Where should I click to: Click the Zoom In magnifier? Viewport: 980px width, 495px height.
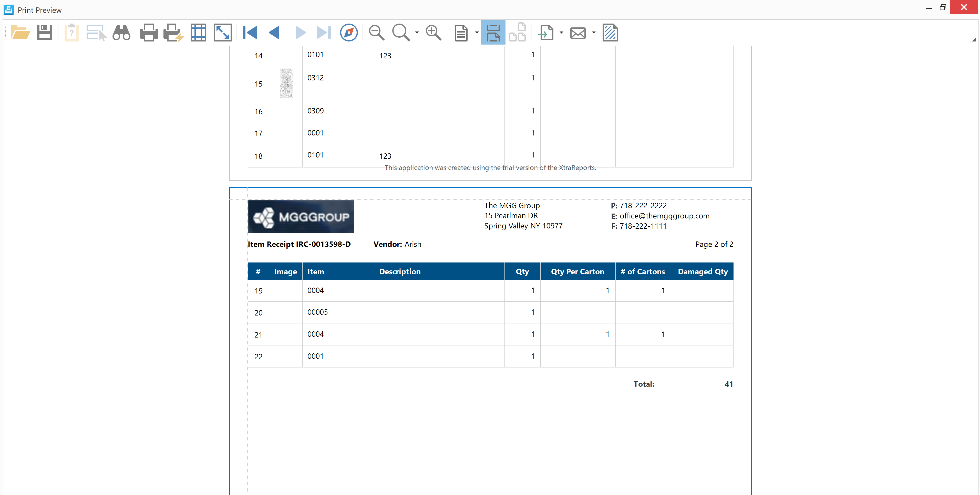point(433,33)
